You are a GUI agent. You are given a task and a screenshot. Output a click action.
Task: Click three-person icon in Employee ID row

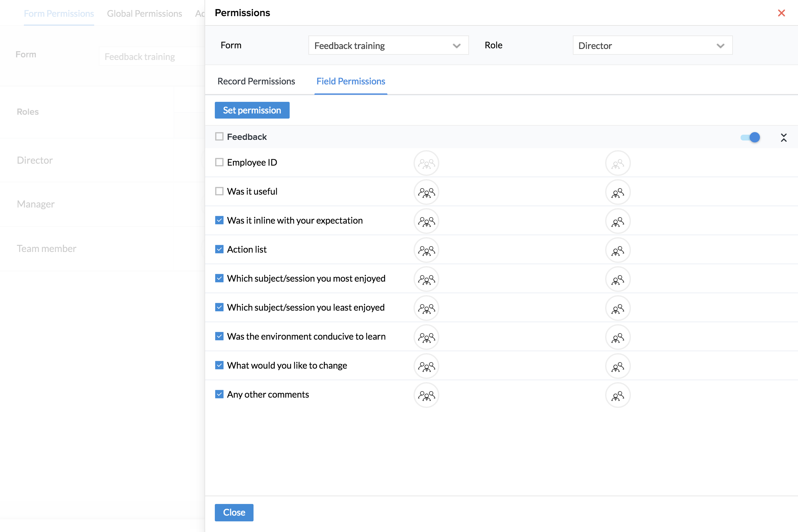click(x=426, y=163)
